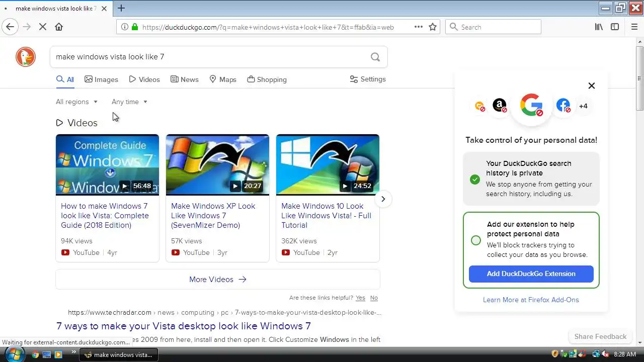Open the Firefox hamburger menu

pos(634,27)
